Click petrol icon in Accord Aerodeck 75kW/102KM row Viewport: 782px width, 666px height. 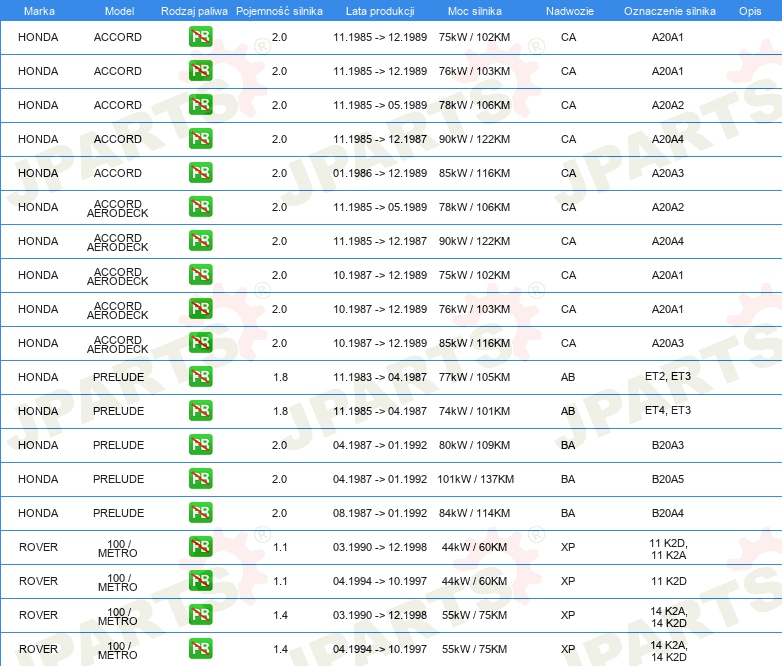pos(200,274)
